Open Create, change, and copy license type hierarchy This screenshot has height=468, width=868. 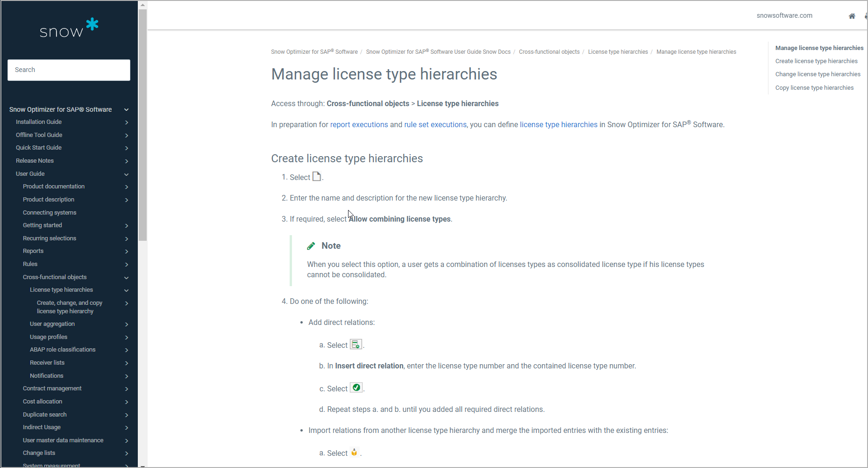pos(70,307)
